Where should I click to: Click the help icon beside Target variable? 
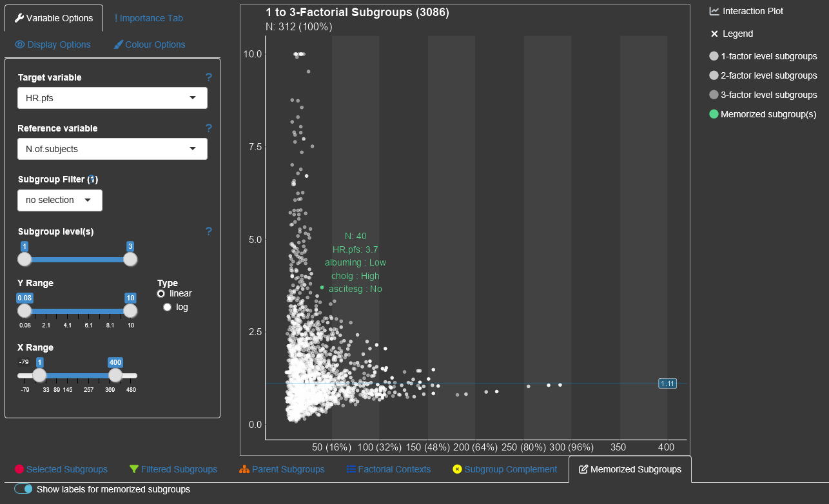pos(208,77)
